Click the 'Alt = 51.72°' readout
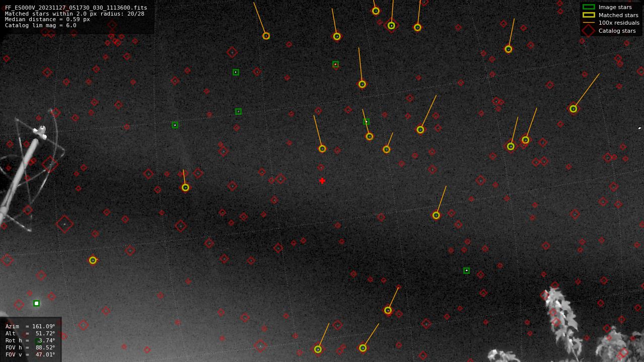This screenshot has width=644, height=362. point(30,333)
